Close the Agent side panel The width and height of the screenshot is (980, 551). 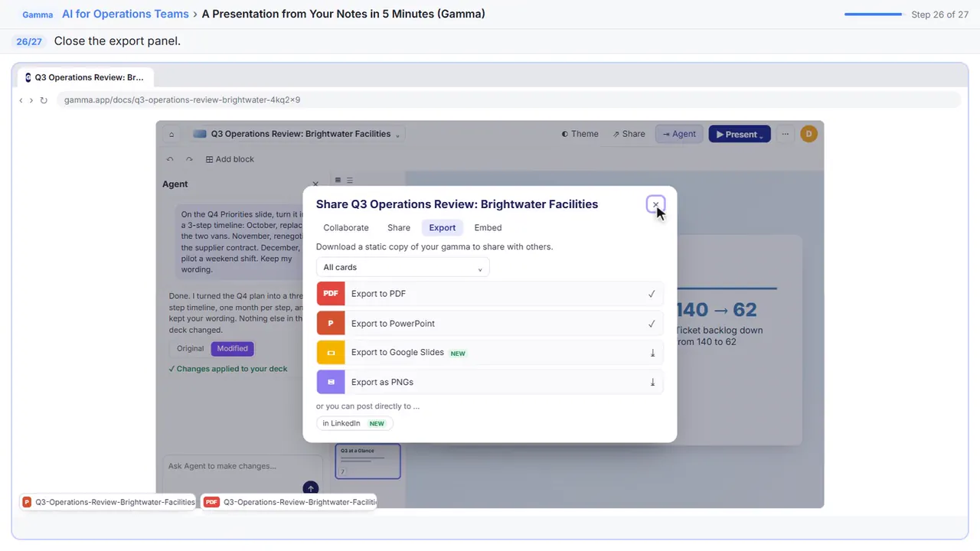[x=315, y=184]
